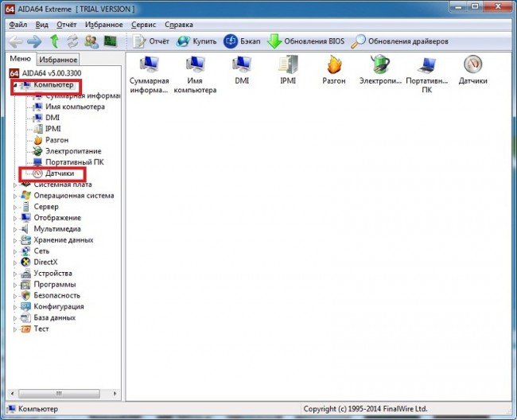517x420 pixels.
Task: Select DirectX in the left tree
Action: tap(45, 262)
